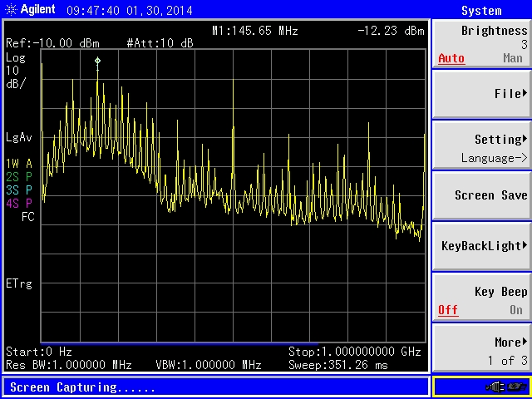Click the icon right of the power plug

(517, 387)
